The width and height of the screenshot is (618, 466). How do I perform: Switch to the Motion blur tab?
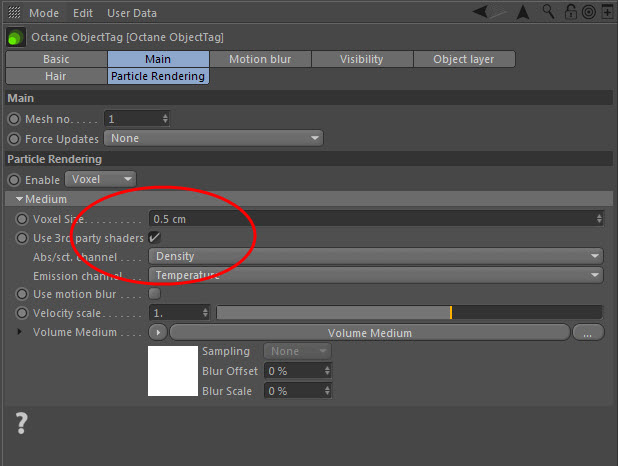point(260,59)
